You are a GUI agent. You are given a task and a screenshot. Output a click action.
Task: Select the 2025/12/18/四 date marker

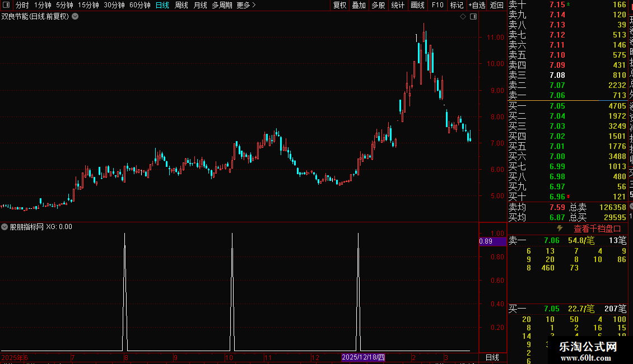pos(363,357)
